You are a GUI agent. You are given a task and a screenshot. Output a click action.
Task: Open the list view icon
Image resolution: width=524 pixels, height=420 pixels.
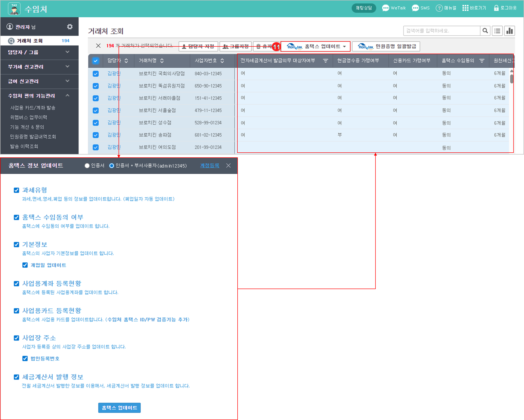(497, 31)
